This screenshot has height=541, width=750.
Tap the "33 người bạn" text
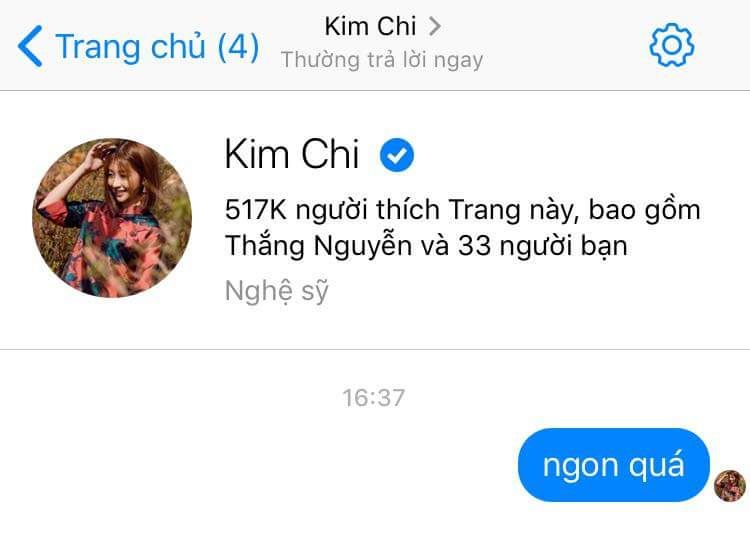click(x=542, y=246)
